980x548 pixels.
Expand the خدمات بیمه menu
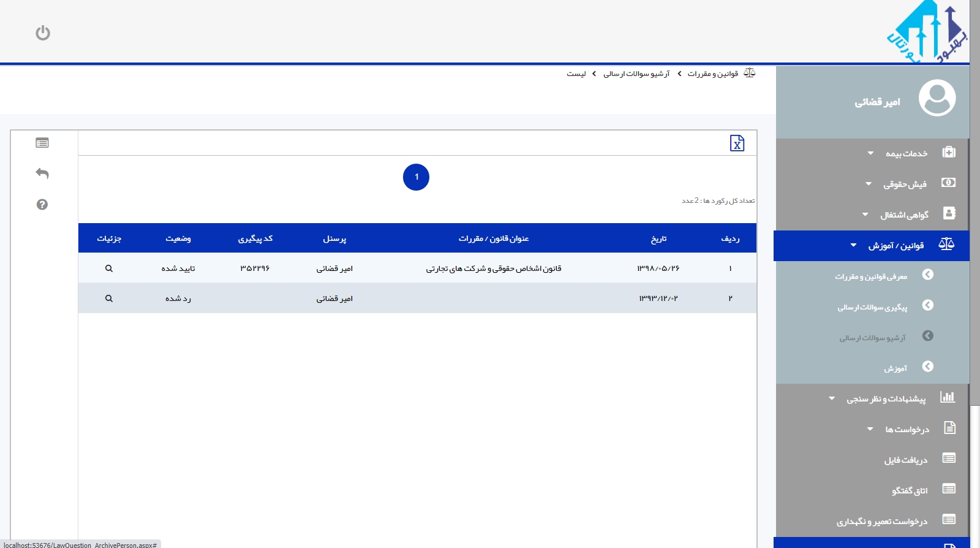(x=906, y=153)
